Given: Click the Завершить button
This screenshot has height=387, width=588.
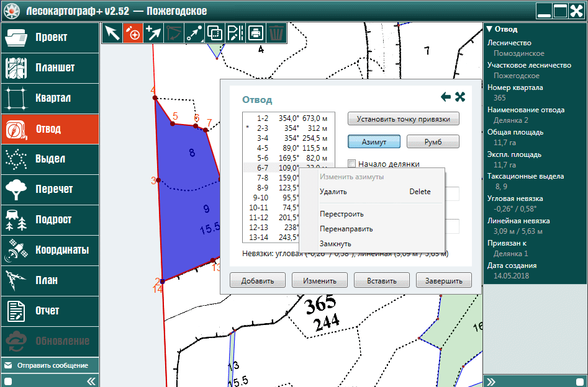Looking at the screenshot, I should click(443, 280).
